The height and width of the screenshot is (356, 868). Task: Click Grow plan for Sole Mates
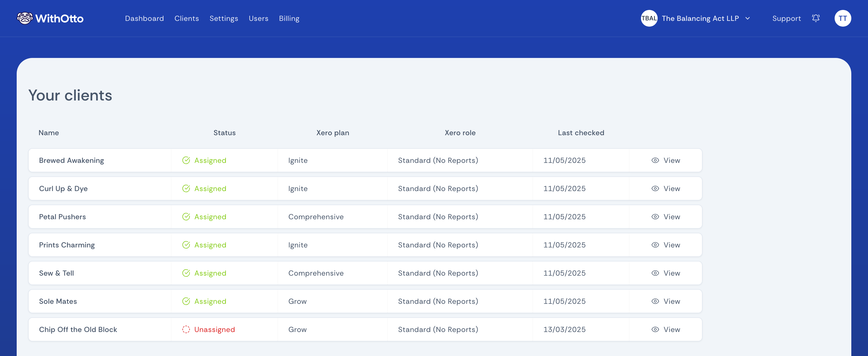(297, 301)
